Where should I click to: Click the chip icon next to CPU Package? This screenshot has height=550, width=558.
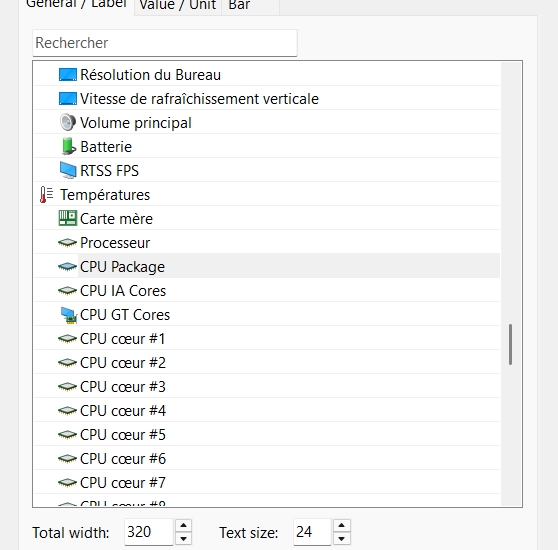[67, 266]
